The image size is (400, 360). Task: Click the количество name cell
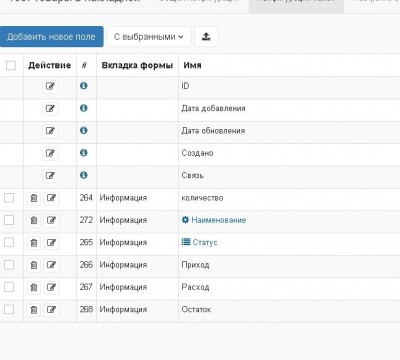pos(202,198)
